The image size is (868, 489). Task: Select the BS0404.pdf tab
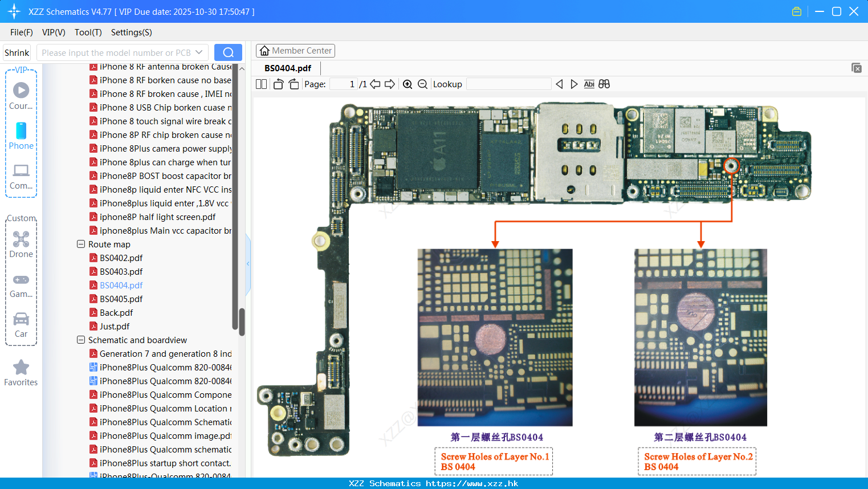coord(288,68)
